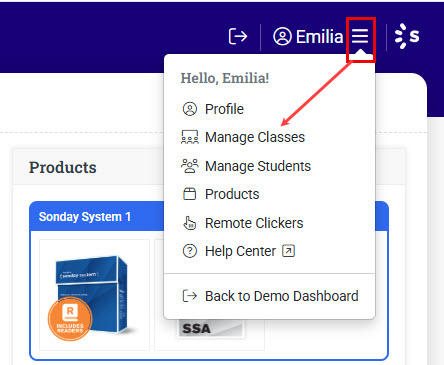Select Profile from the menu

pos(224,109)
